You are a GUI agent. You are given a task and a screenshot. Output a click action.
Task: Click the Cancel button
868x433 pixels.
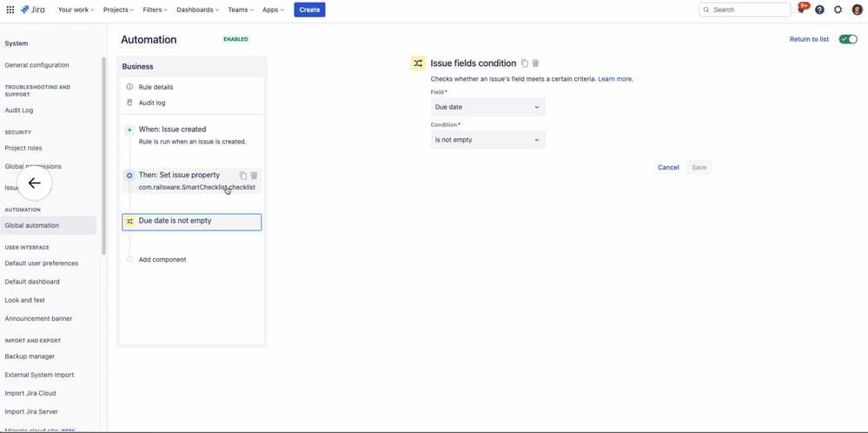point(668,167)
